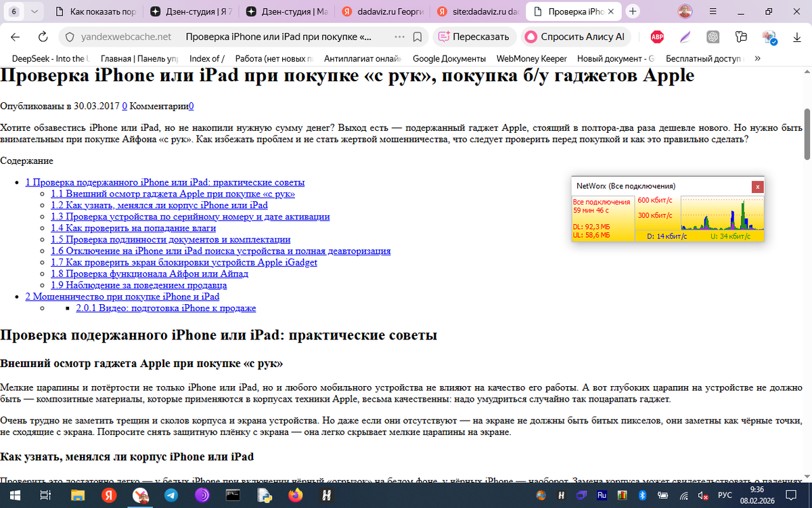Image resolution: width=812 pixels, height=508 pixels.
Task: Open 'Google Документы' bookmark
Action: (449, 58)
